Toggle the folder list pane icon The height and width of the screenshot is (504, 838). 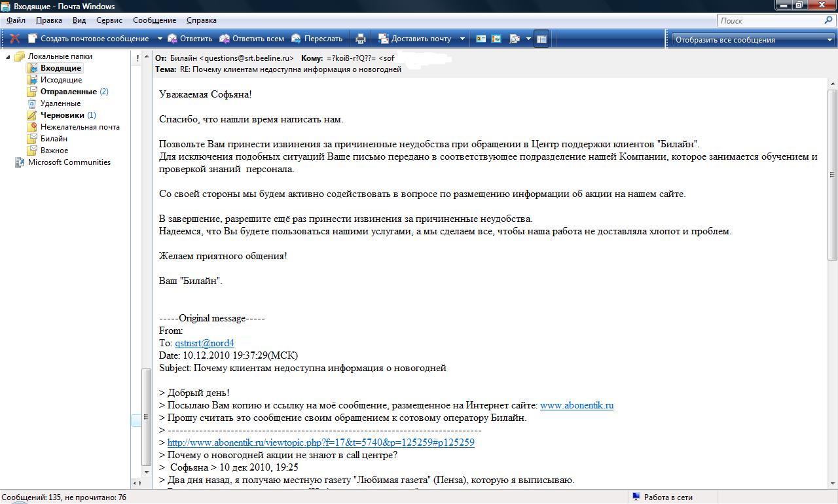click(x=541, y=39)
